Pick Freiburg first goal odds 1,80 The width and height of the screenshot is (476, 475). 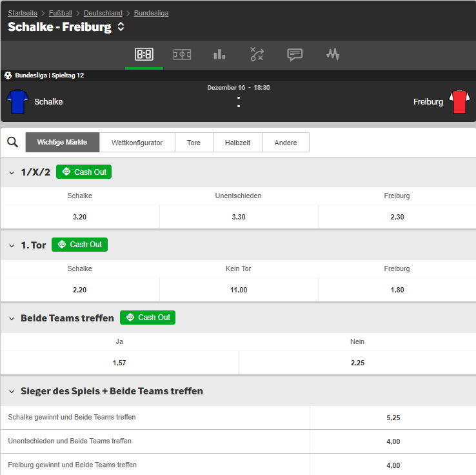(x=397, y=290)
